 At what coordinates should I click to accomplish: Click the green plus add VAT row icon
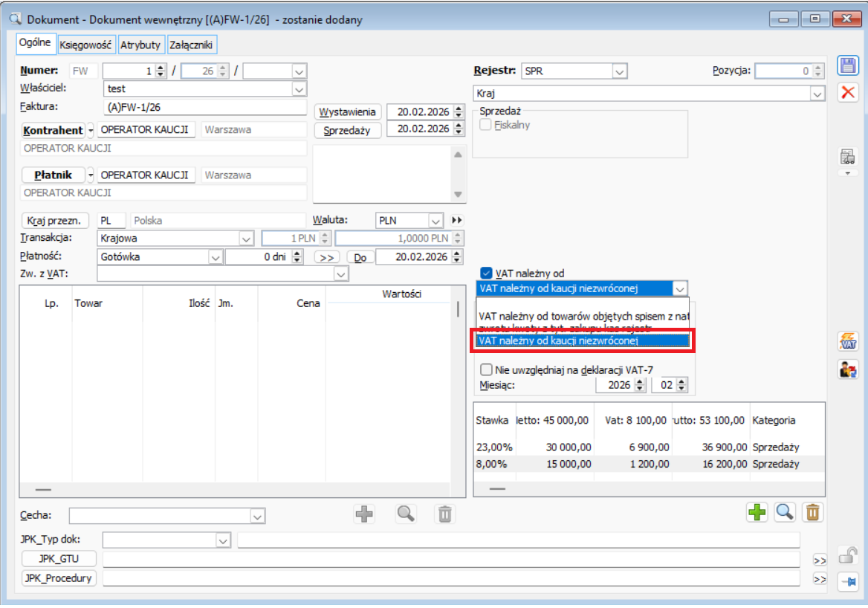pos(757,512)
